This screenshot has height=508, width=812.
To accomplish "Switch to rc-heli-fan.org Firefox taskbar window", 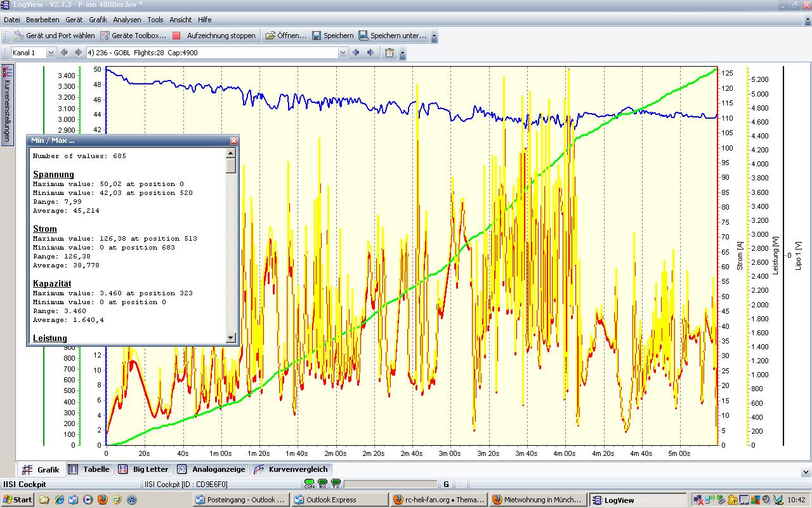I will pyautogui.click(x=438, y=500).
